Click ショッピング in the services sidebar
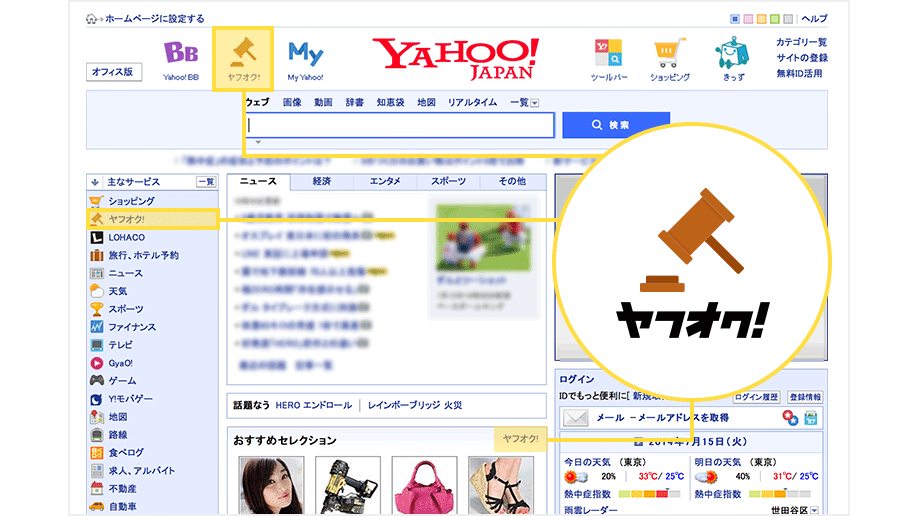The height and width of the screenshot is (516, 920). pyautogui.click(x=131, y=201)
